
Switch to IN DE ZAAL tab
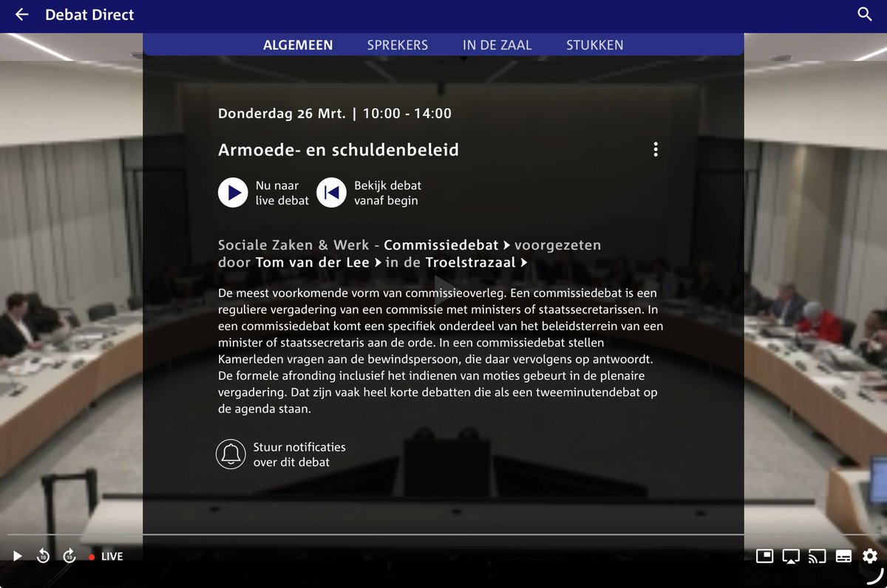497,45
